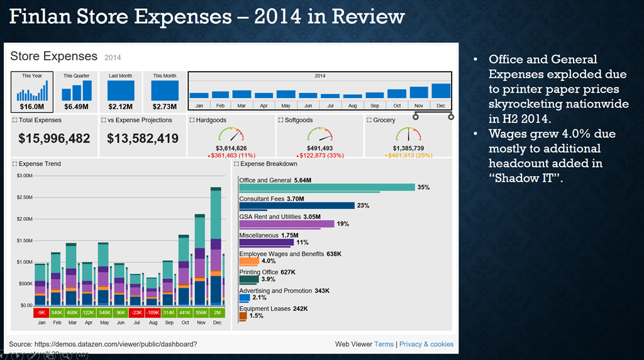The height and width of the screenshot is (360, 644).
Task: Click the expand icon next to Softgoods
Action: 280,120
